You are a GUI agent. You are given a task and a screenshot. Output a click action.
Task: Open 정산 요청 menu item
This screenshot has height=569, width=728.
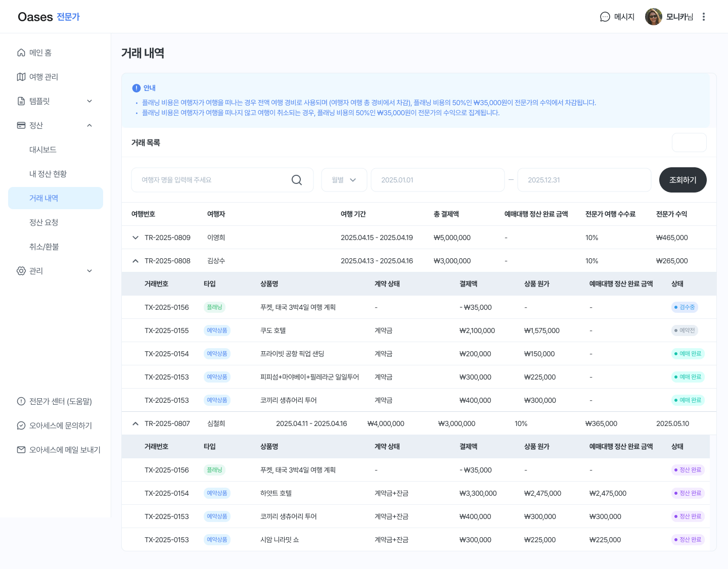pos(44,222)
